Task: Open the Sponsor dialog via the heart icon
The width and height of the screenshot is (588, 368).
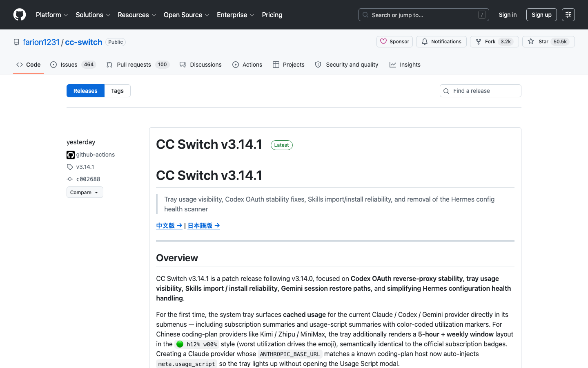Action: [384, 41]
